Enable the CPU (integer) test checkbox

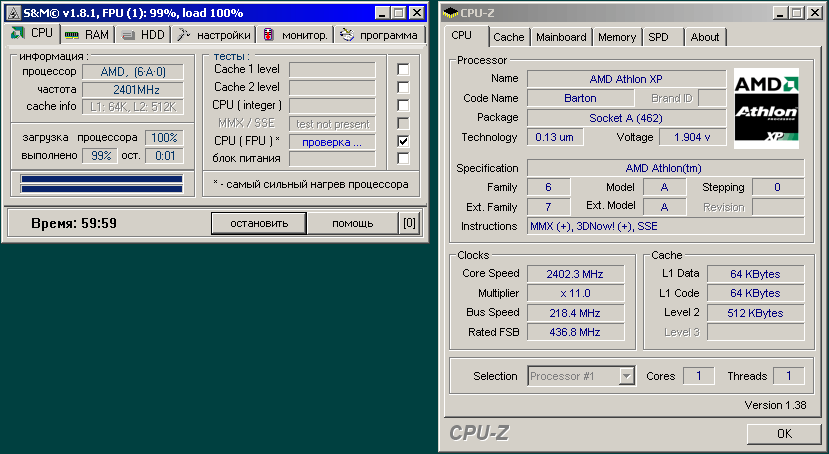click(403, 105)
